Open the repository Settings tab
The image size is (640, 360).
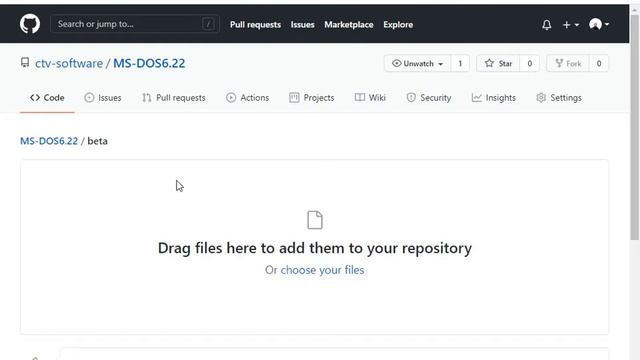(559, 98)
